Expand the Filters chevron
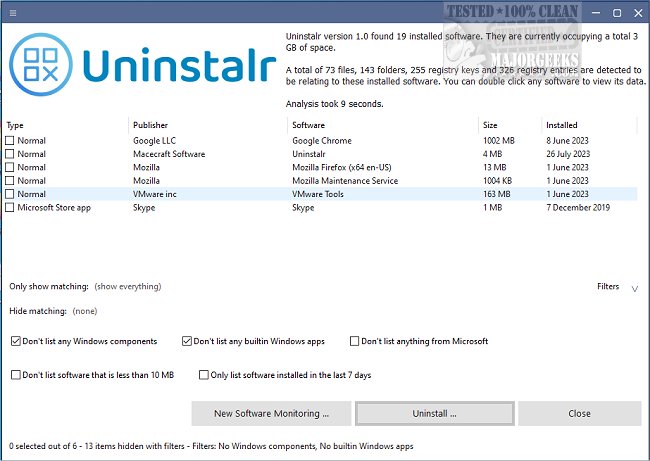 [635, 288]
